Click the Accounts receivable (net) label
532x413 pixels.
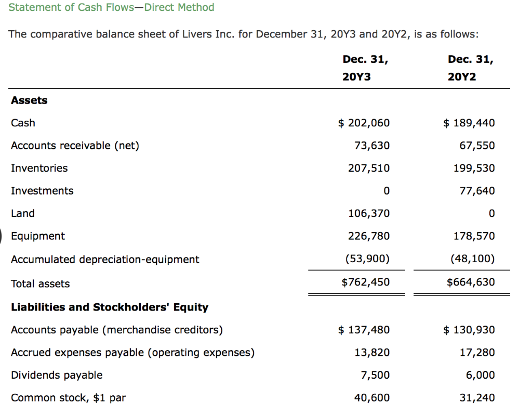pos(75,145)
